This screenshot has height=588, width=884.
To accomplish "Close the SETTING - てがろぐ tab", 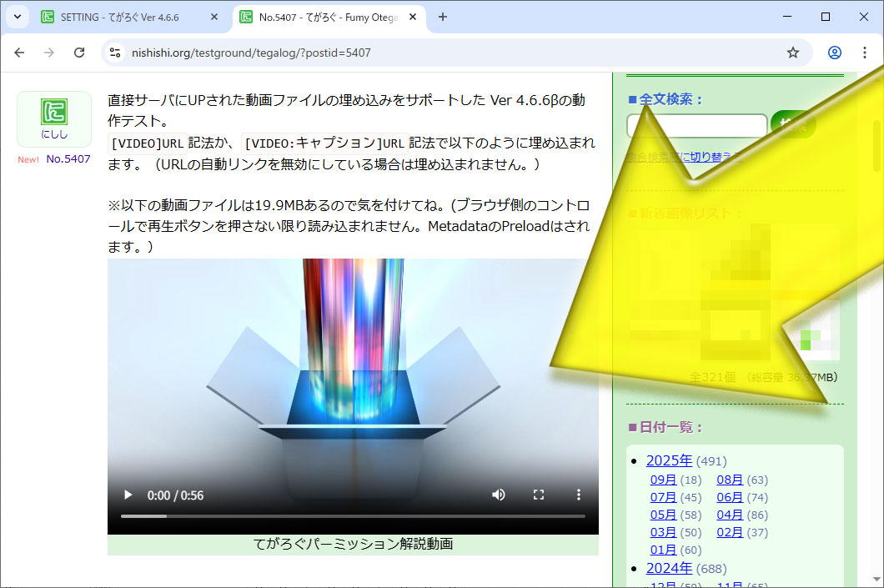I will (214, 18).
